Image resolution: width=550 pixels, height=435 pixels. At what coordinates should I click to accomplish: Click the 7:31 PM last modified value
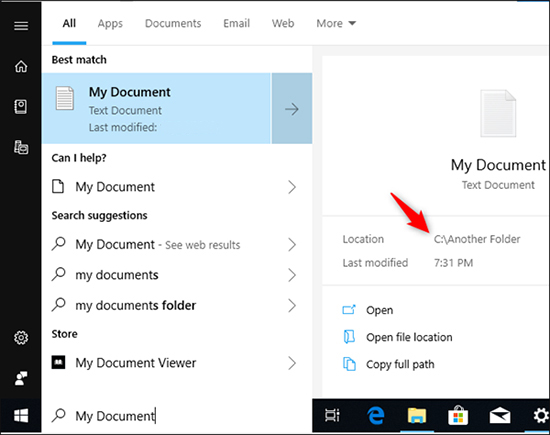[454, 263]
